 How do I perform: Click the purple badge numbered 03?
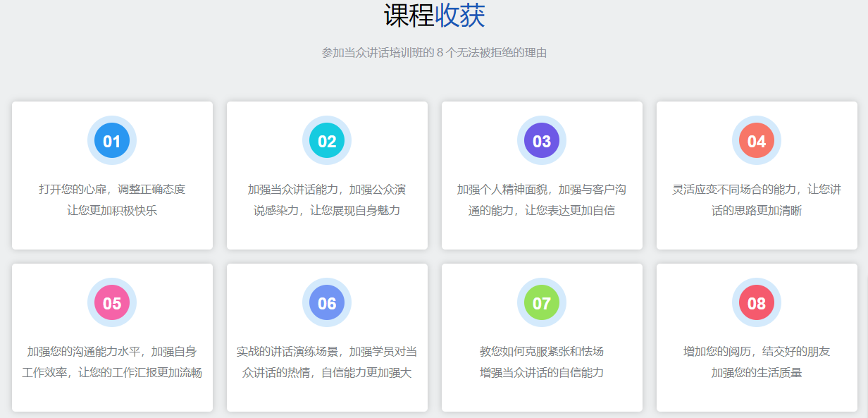[x=541, y=140]
